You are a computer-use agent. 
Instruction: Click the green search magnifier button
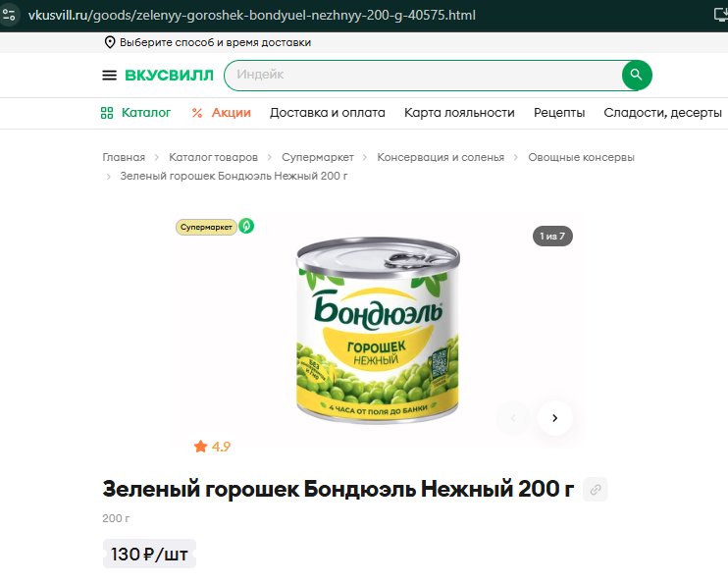click(x=637, y=75)
